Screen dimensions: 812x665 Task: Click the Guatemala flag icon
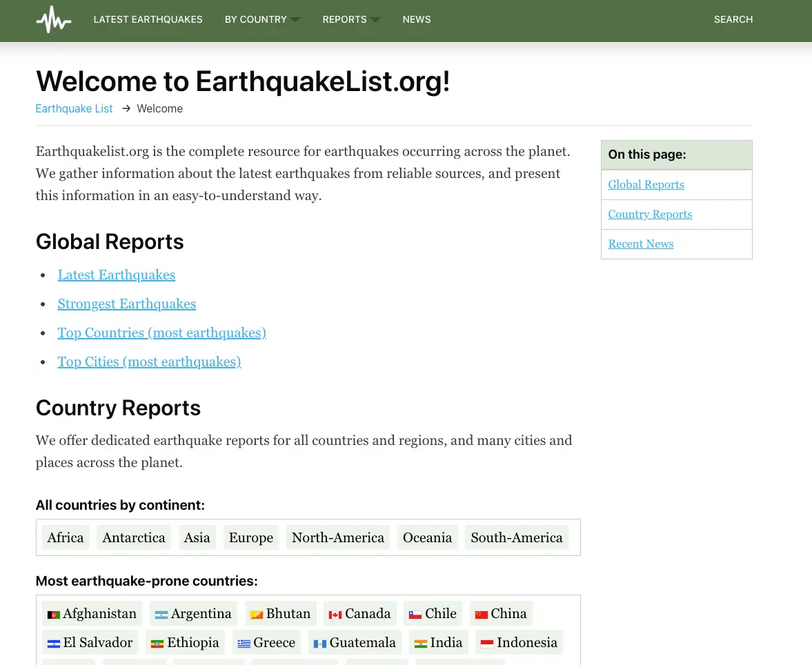pyautogui.click(x=320, y=644)
